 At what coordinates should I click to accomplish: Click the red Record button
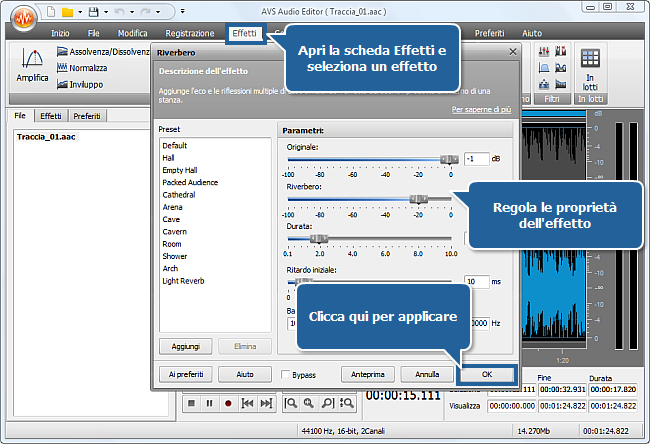[x=228, y=403]
